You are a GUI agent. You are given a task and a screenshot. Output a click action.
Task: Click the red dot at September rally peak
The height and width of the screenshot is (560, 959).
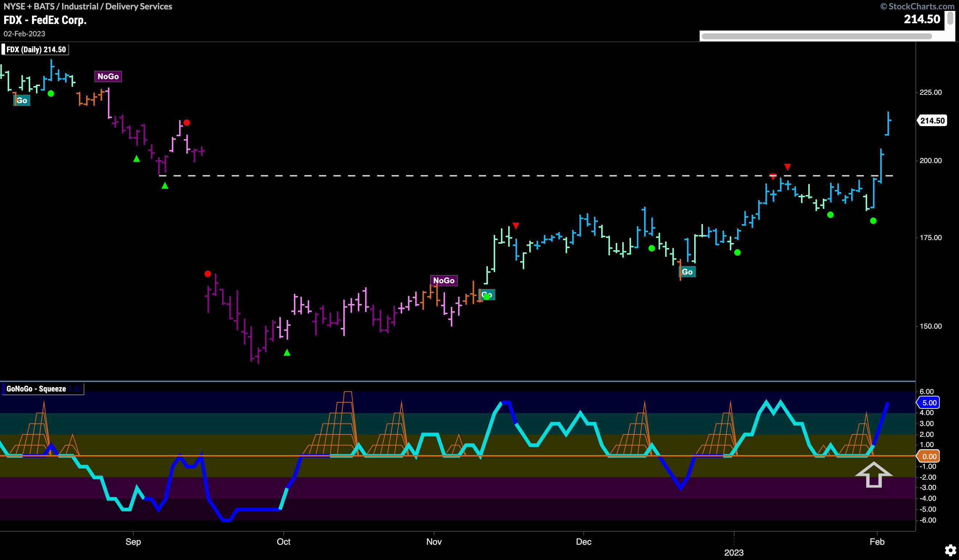(186, 122)
